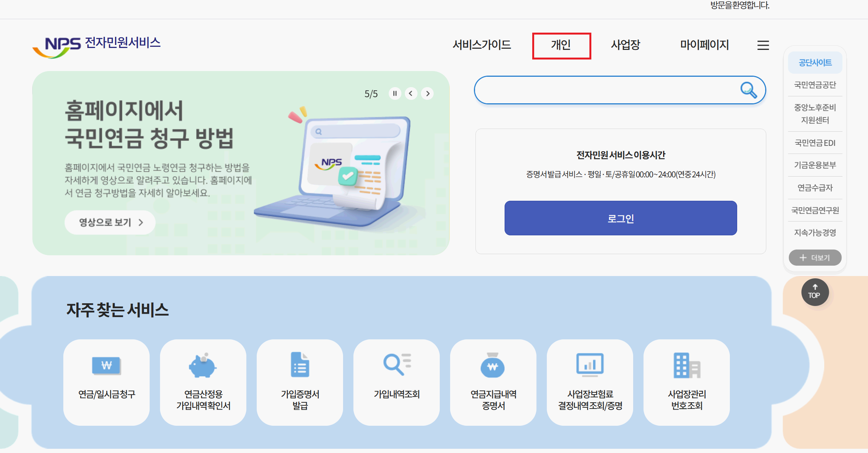Open the hamburger navigation menu
This screenshot has width=868, height=453.
pos(763,45)
